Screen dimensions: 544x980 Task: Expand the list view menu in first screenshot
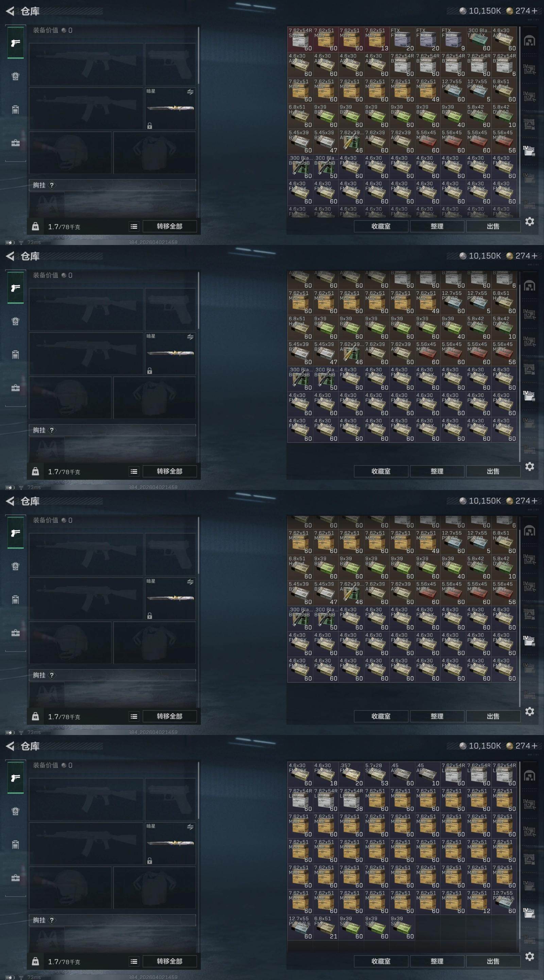click(134, 226)
